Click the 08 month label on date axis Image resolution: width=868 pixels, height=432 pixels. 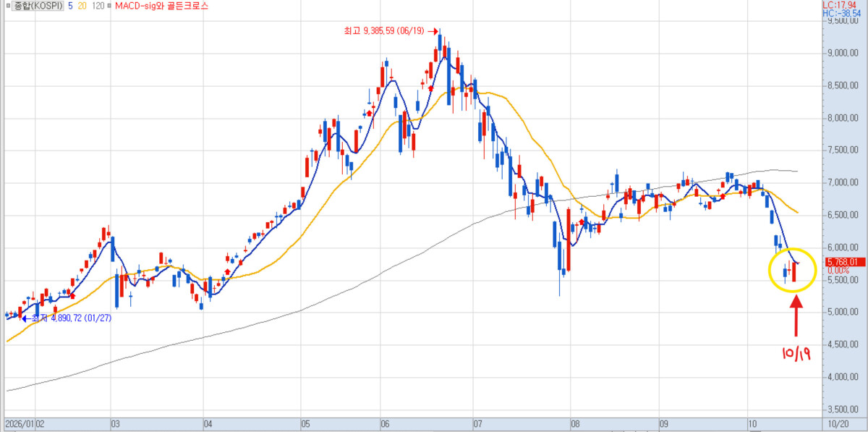click(x=575, y=425)
